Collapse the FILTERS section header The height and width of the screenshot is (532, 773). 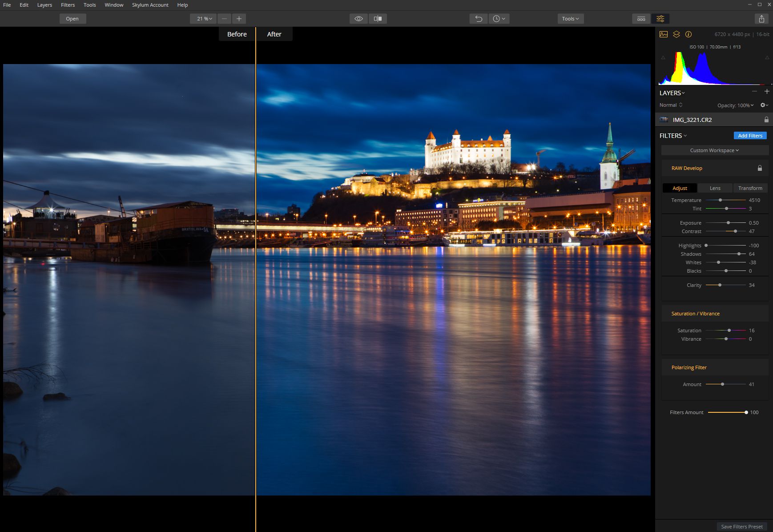tap(673, 136)
